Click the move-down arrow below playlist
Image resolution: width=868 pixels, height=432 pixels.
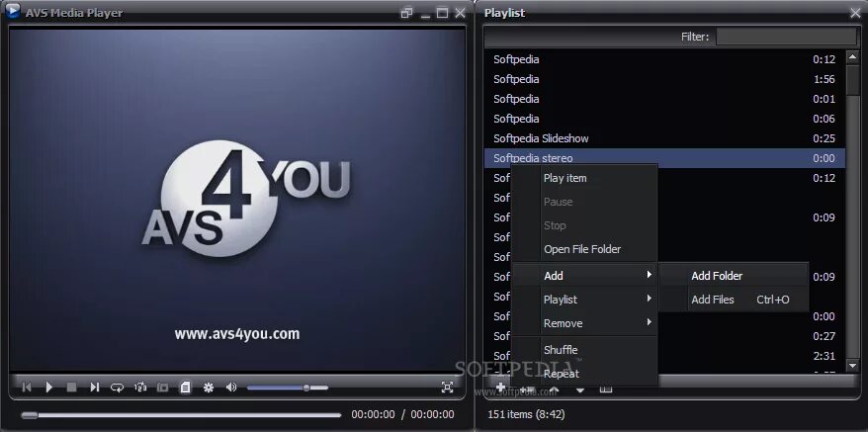[x=580, y=390]
